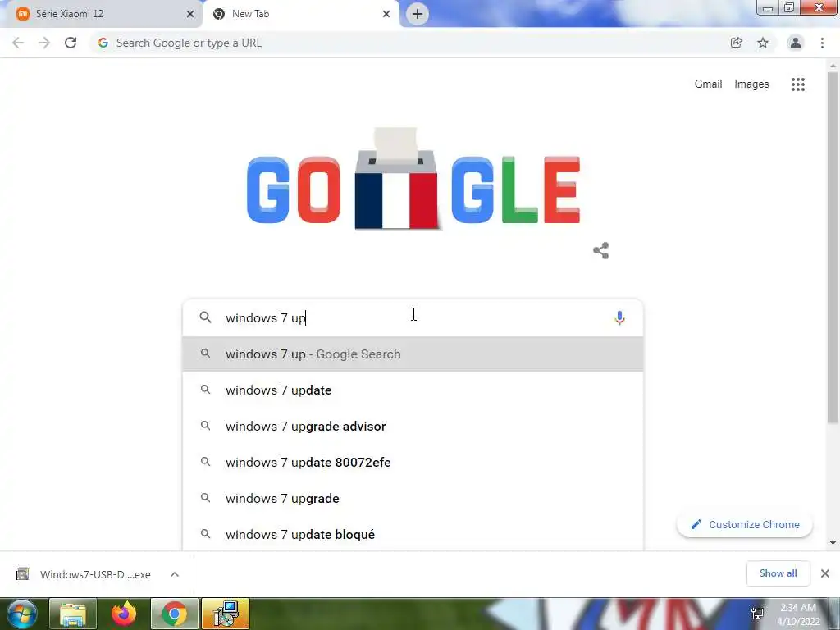Viewport: 840px width, 630px height.
Task: Click the page vertical scrollbar thumb
Action: coord(833,246)
